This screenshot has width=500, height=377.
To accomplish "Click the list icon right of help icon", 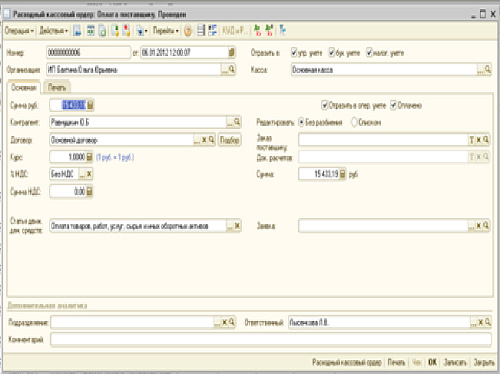I will click(201, 31).
